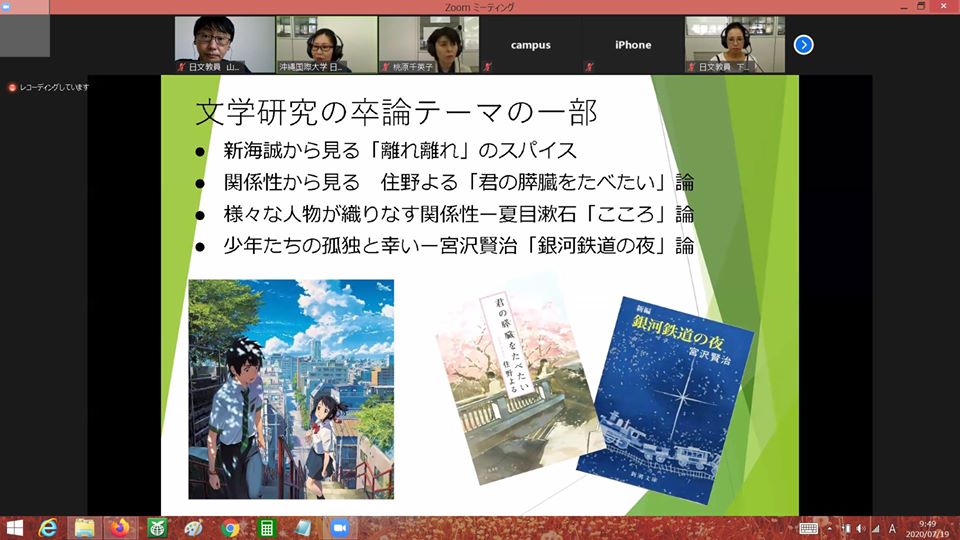Screen dimensions: 960x540
Task: Select the 'iPhone' participant tile
Action: coord(633,45)
